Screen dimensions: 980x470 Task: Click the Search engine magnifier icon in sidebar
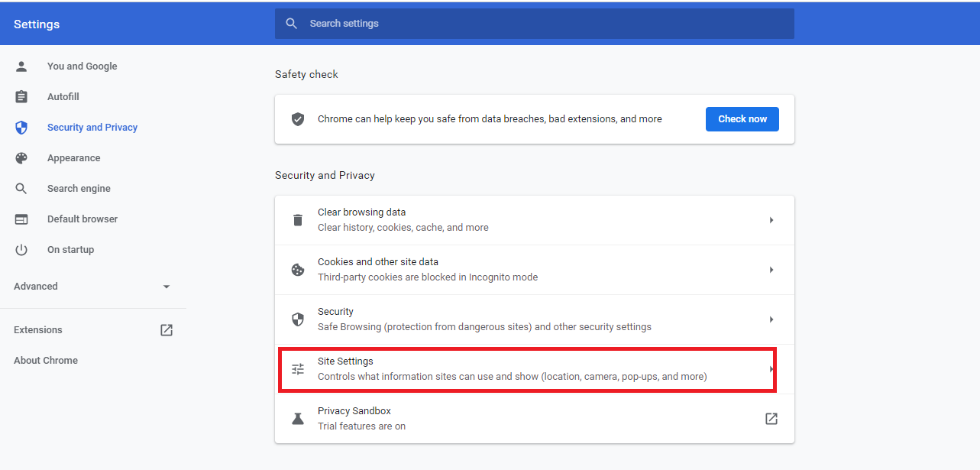coord(21,189)
